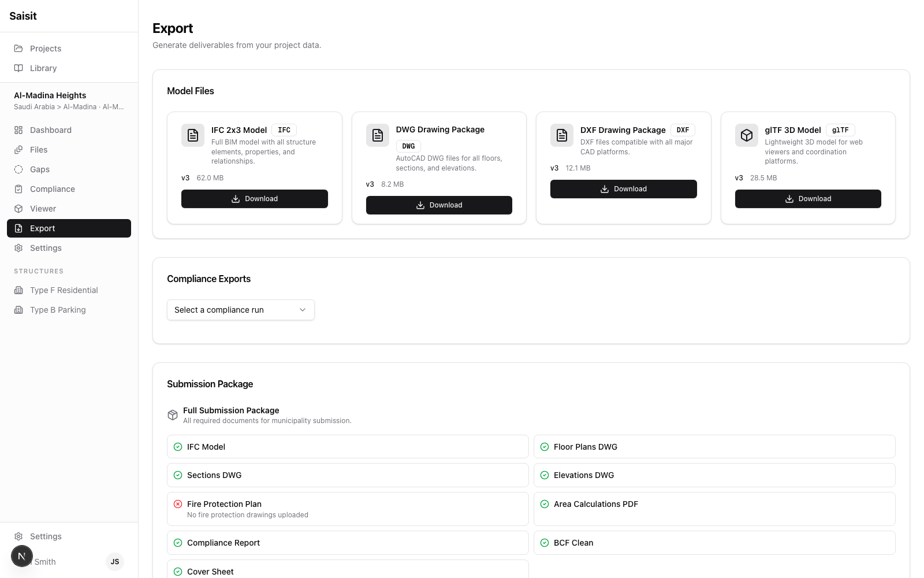Open Library in the sidebar
This screenshot has width=924, height=578.
tap(69, 68)
